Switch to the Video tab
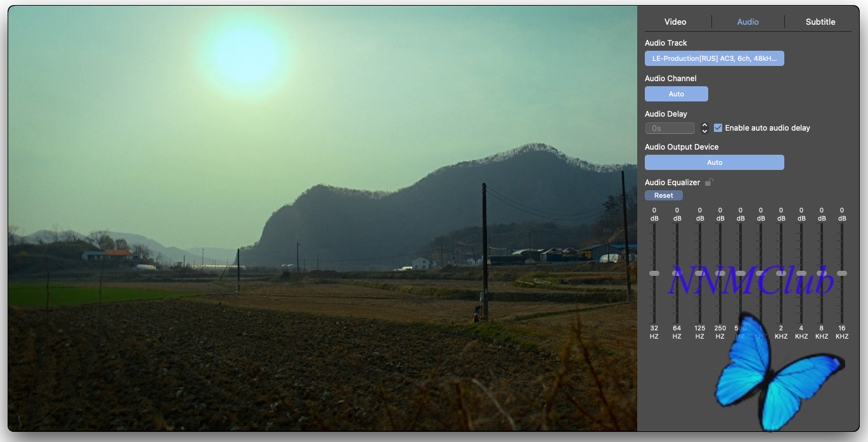 [x=675, y=22]
